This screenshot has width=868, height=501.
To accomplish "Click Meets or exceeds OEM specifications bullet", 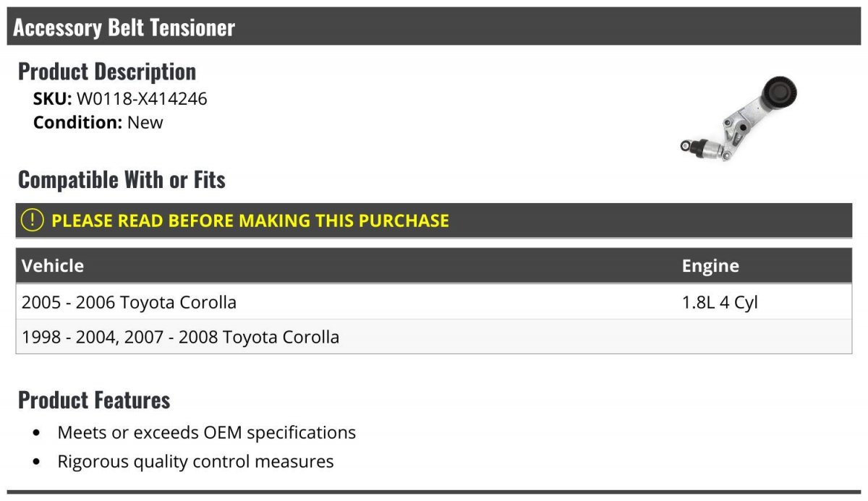I will pos(207,432).
